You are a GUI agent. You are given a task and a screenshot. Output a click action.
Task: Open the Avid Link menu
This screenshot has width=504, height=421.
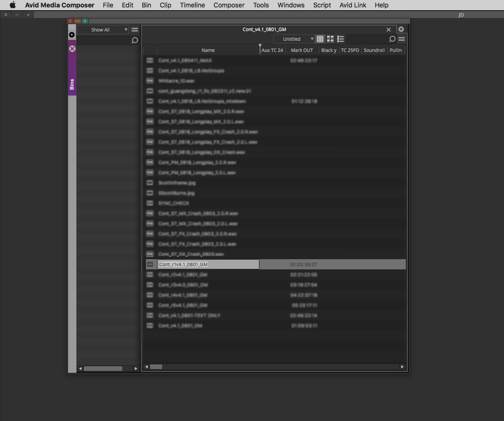click(353, 5)
